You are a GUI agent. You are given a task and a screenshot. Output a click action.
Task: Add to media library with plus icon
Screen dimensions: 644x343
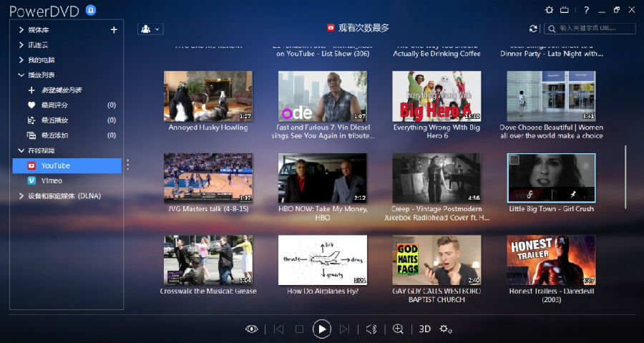coord(114,29)
